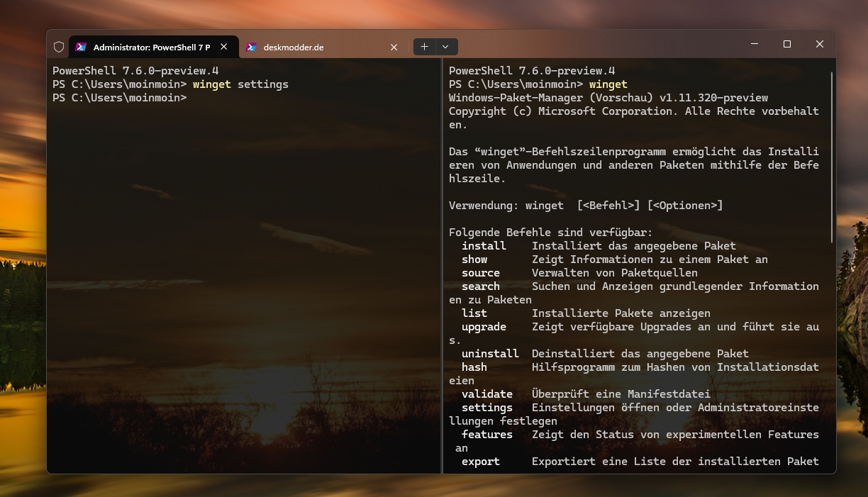Viewport: 868px width, 497px height.
Task: Close the Terminal window
Action: pyautogui.click(x=819, y=44)
